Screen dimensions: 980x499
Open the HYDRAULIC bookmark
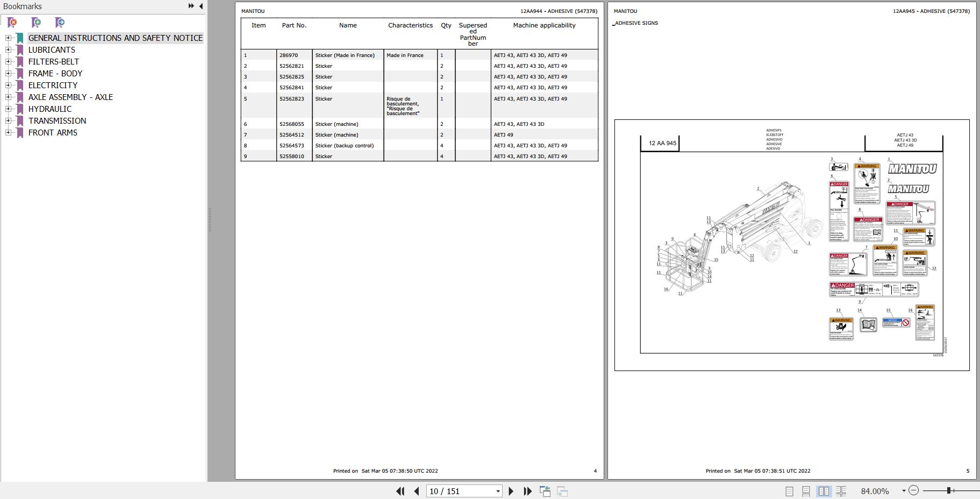(50, 109)
